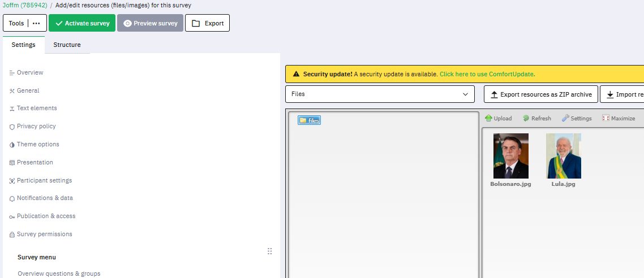Open file manager Settings
Viewport: 644px width, 278px height.
point(565,119)
